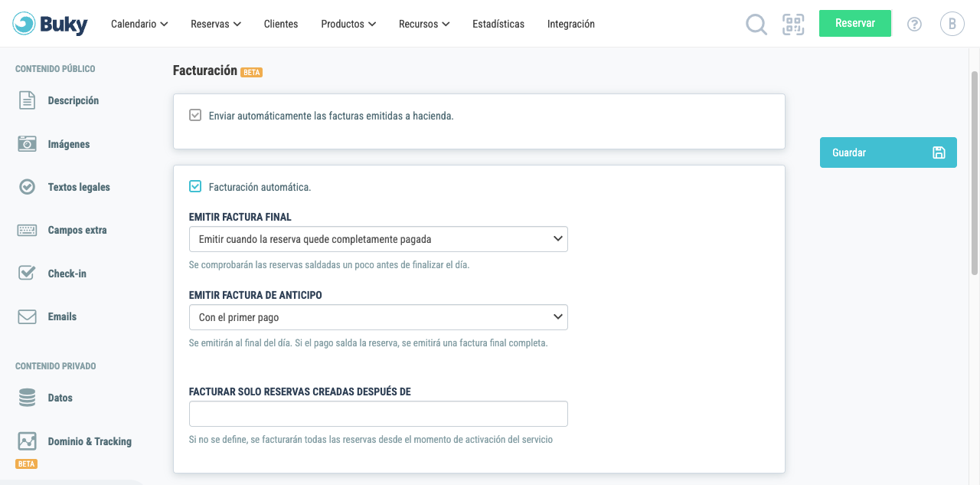Select Descripción in the sidebar
Image resolution: width=980 pixels, height=485 pixels.
click(73, 100)
